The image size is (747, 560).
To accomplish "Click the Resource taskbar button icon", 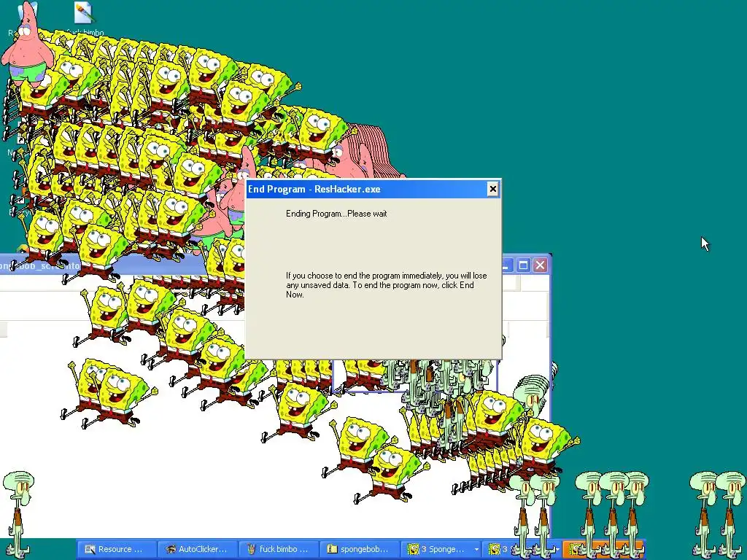I will pos(90,549).
